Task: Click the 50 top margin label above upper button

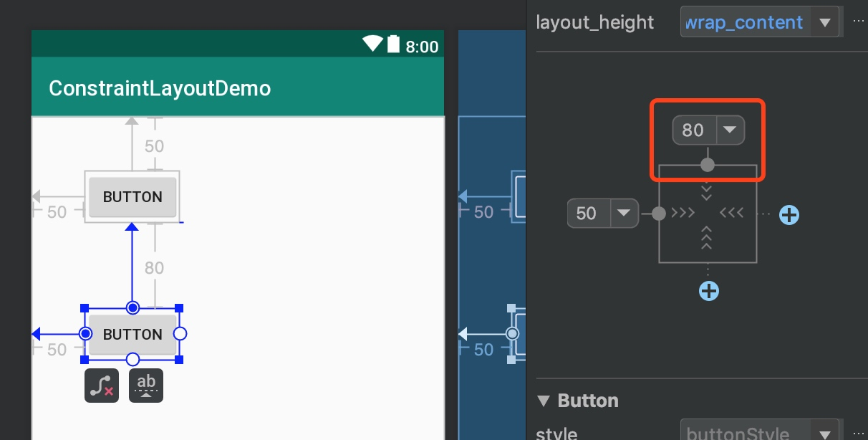Action: tap(154, 146)
